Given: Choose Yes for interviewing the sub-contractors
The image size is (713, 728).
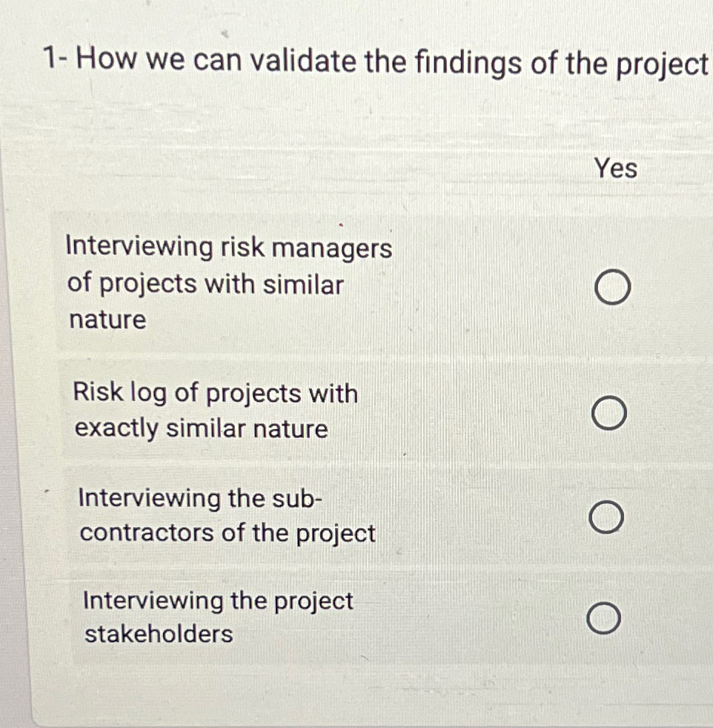Looking at the screenshot, I should (x=606, y=516).
